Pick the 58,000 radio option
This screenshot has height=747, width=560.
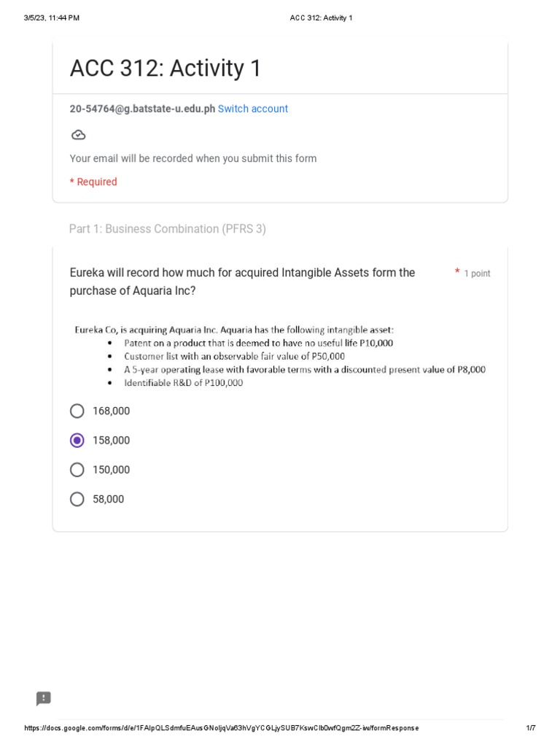(x=77, y=499)
